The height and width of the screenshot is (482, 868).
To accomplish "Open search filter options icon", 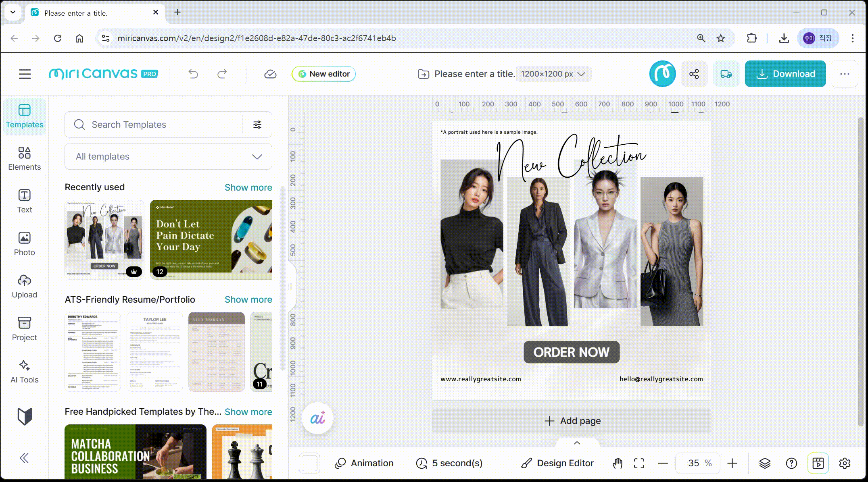I will click(x=257, y=125).
